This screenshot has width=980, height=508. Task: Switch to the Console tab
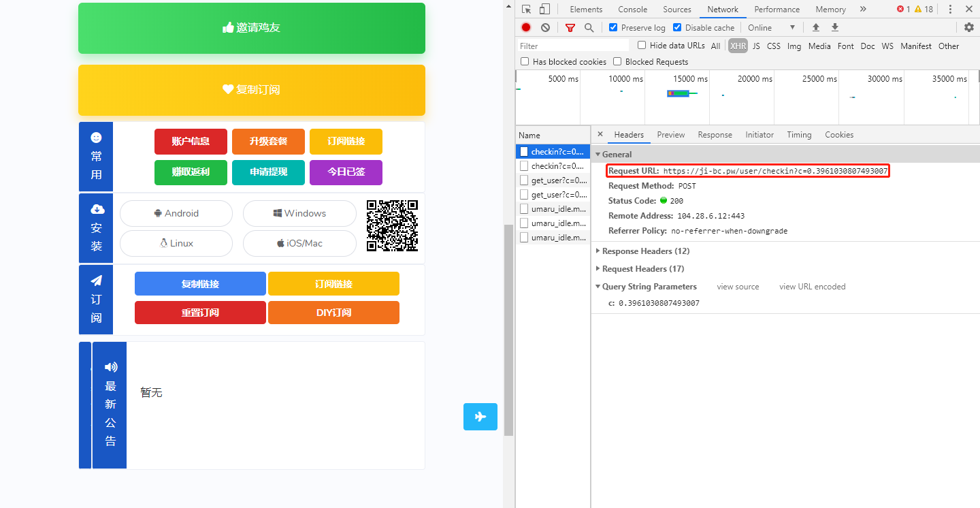pyautogui.click(x=633, y=9)
